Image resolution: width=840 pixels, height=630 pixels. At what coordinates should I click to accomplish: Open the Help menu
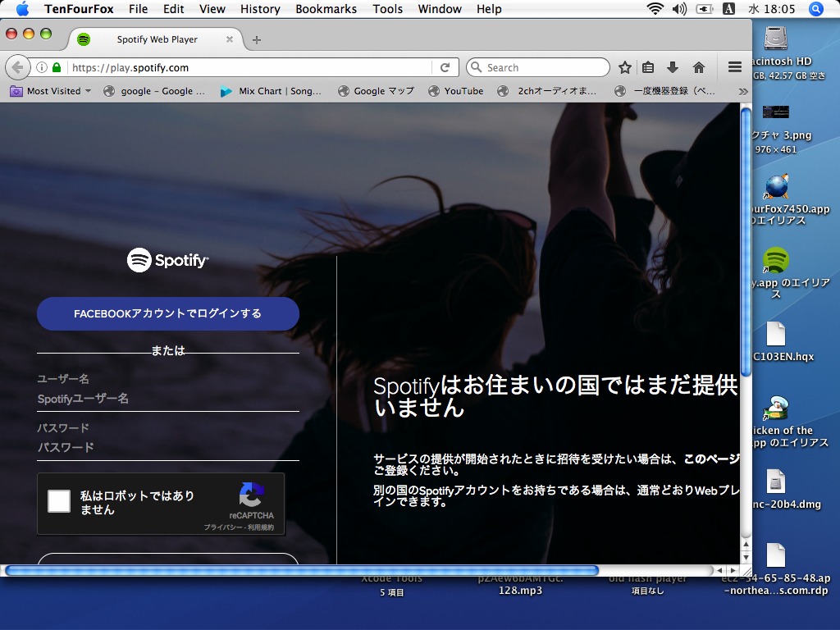(489, 9)
